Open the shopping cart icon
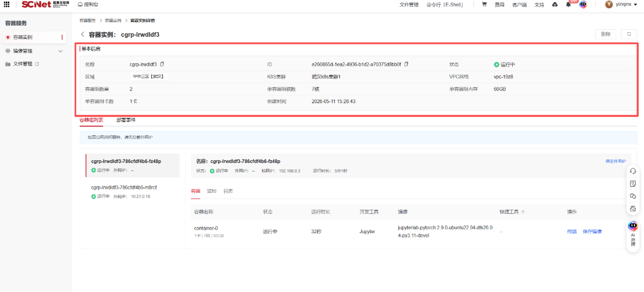The width and height of the screenshot is (644, 292). 484,4
